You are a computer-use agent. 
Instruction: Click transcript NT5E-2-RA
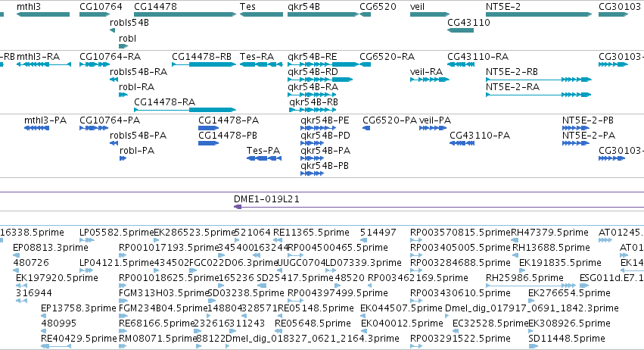point(539,95)
